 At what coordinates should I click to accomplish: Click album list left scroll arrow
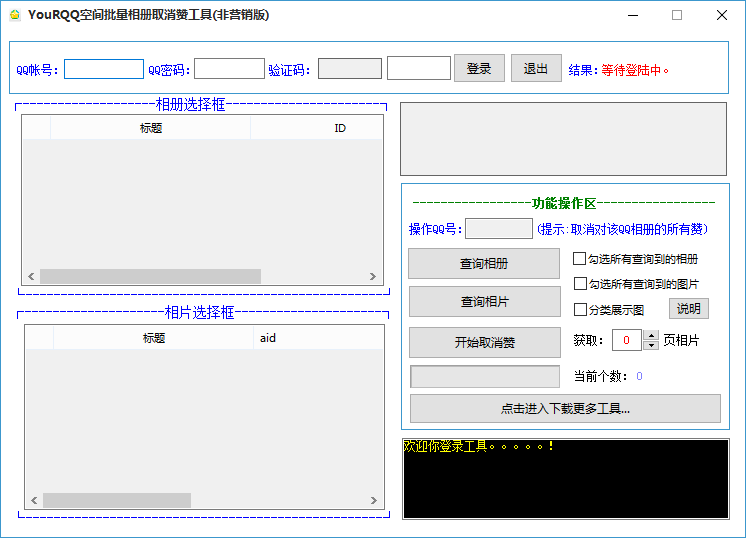(x=31, y=276)
